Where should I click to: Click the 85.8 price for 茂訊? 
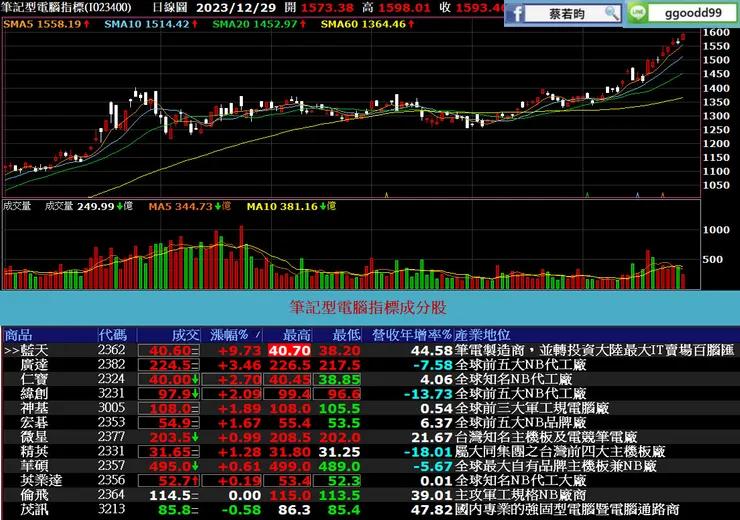pos(175,510)
